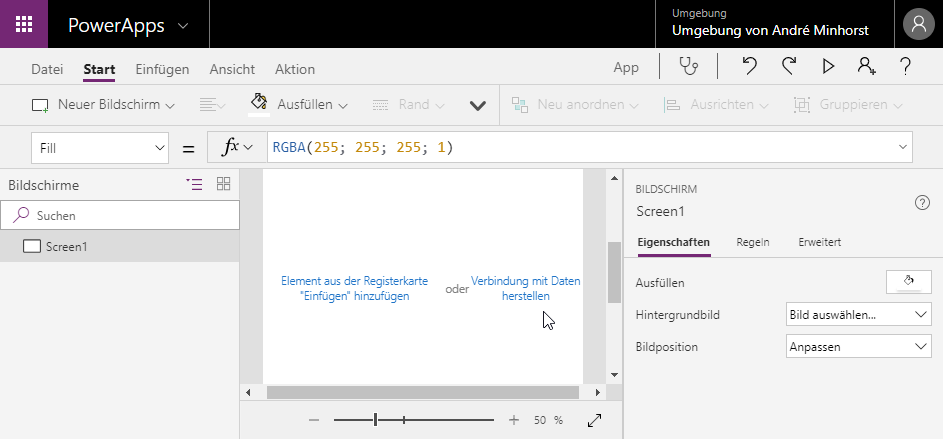The height and width of the screenshot is (439, 943).
Task: Select Screen1 in the screens tree
Action: 120,247
